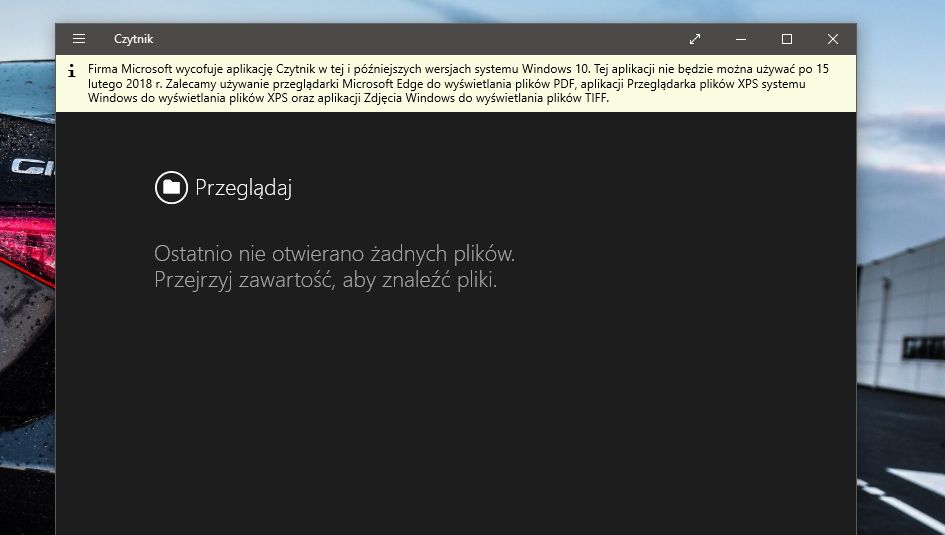Click the Czytnik title text
Image resolution: width=945 pixels, height=535 pixels.
coord(133,39)
